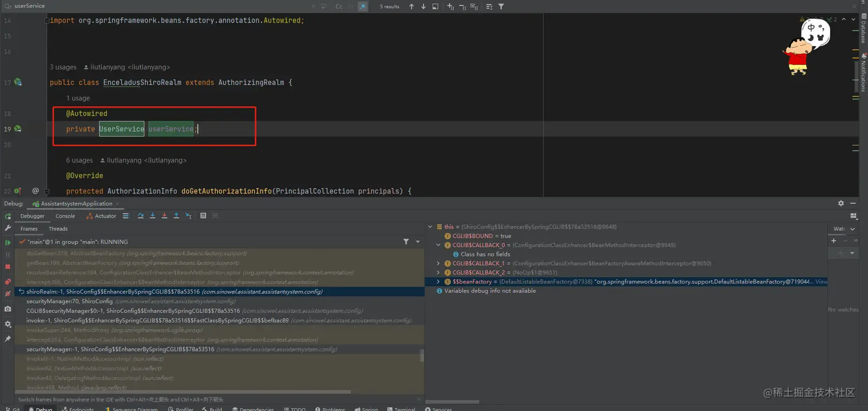This screenshot has height=411, width=868.
Task: Click the debug sidebar settings gear icon
Action: click(8, 324)
